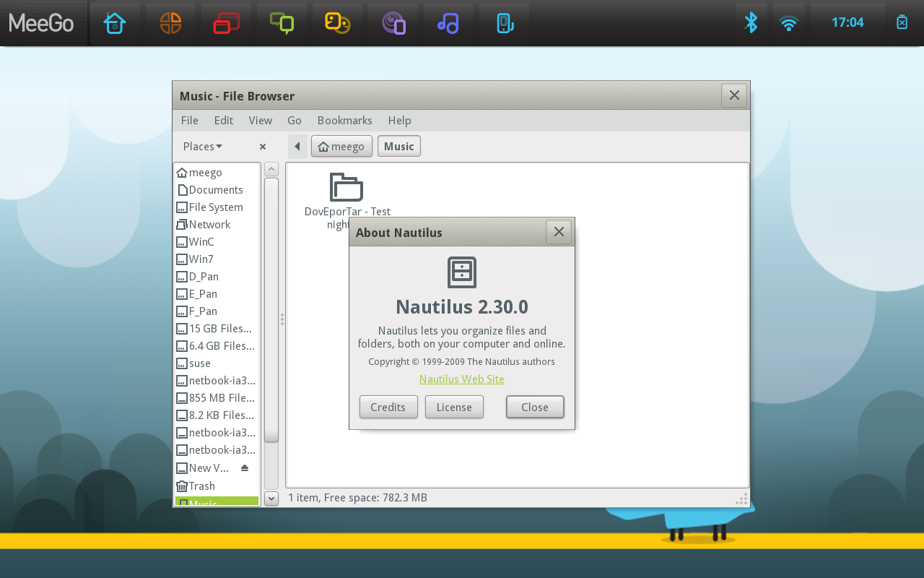Click the Nautilus file cabinet icon in About dialog
The height and width of the screenshot is (578, 924).
click(x=462, y=272)
